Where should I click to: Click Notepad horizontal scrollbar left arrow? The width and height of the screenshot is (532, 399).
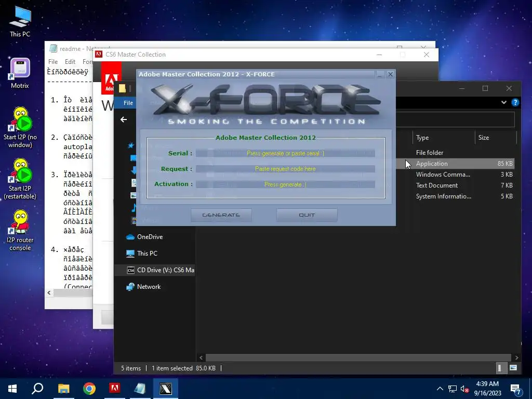tap(49, 292)
